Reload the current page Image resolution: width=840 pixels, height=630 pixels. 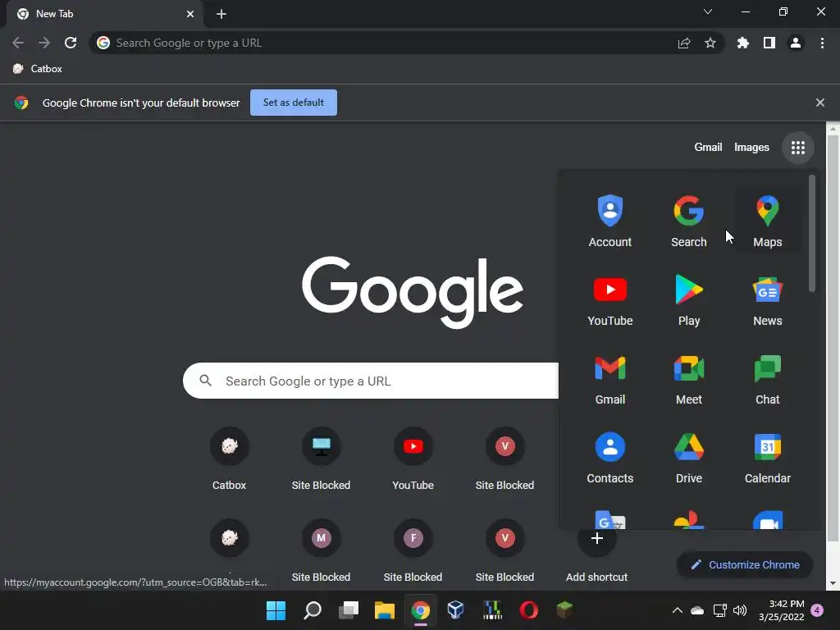click(71, 43)
